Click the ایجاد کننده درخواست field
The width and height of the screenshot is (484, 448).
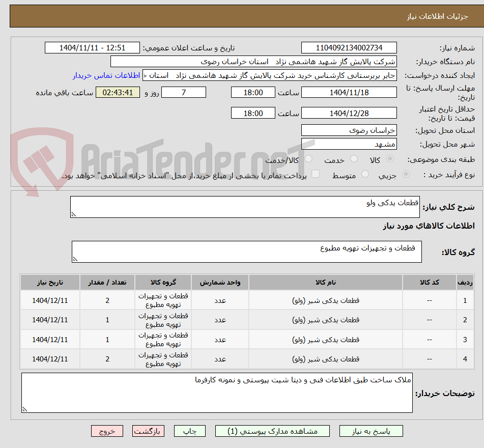coord(269,76)
